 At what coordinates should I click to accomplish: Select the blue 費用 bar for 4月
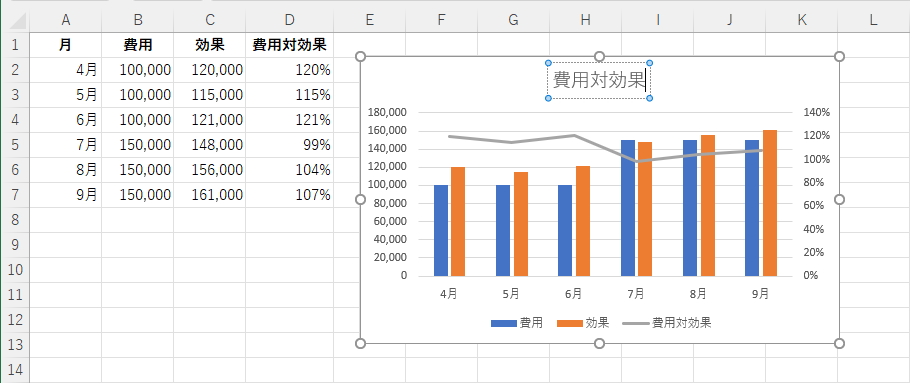click(441, 230)
